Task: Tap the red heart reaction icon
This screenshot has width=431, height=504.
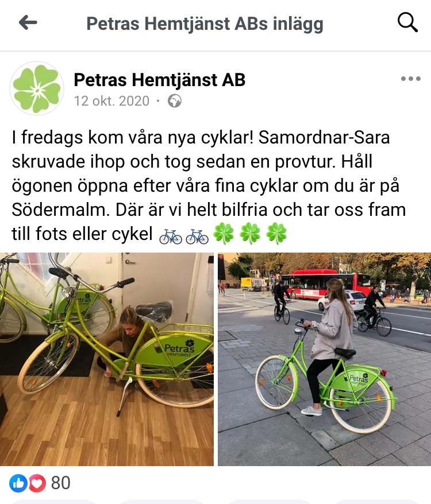Action: pos(37,483)
